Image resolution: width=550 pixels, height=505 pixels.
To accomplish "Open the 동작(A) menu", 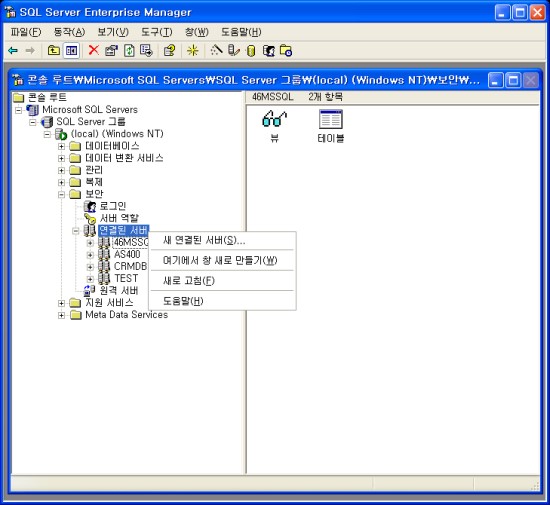I will pos(69,32).
